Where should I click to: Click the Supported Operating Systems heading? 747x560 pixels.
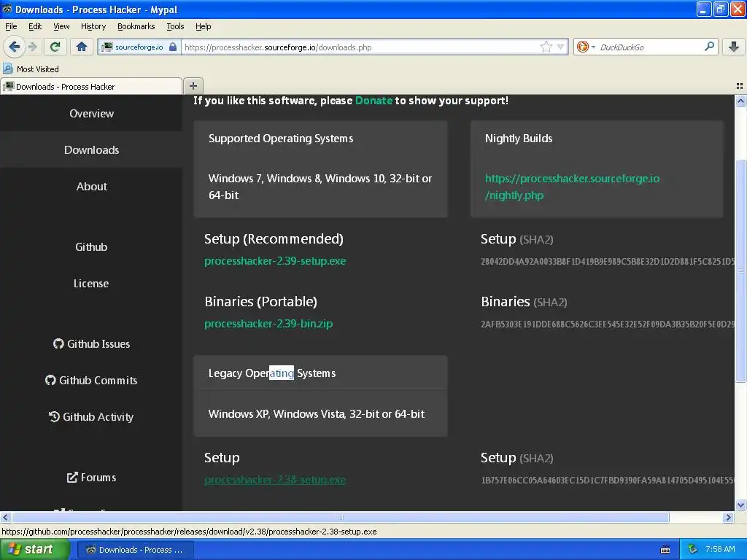click(281, 139)
